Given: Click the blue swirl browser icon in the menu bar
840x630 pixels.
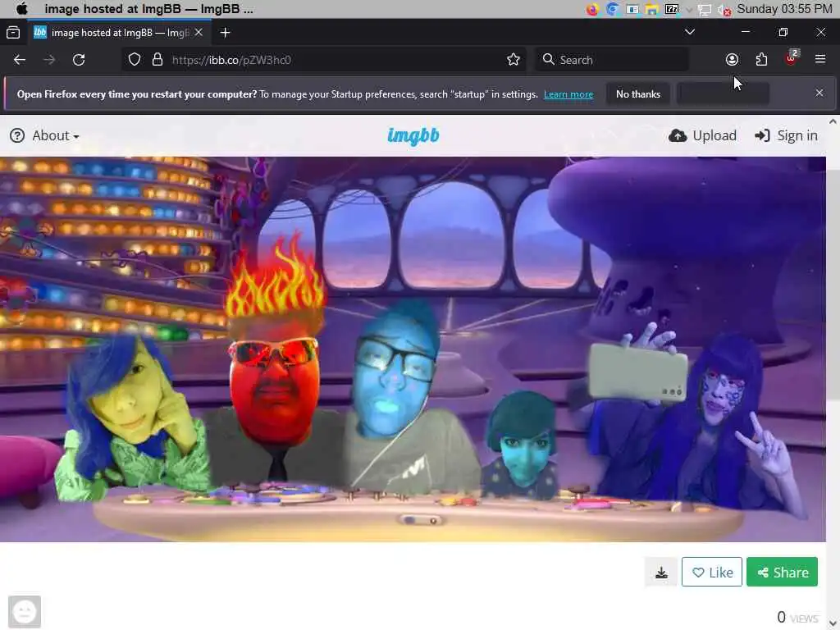Looking at the screenshot, I should 612,9.
